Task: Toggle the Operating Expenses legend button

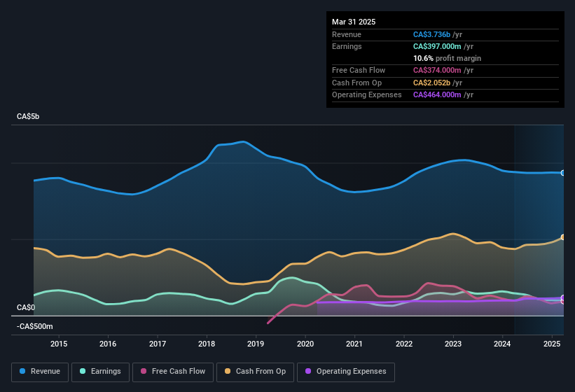Action: [x=346, y=372]
